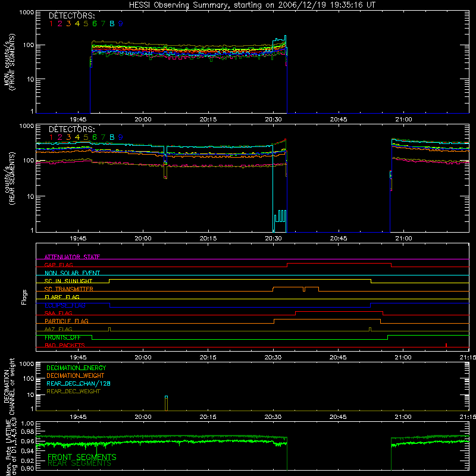Select detector 3 in front segments legend
Viewport: 476px width, 476px height.
click(68, 24)
